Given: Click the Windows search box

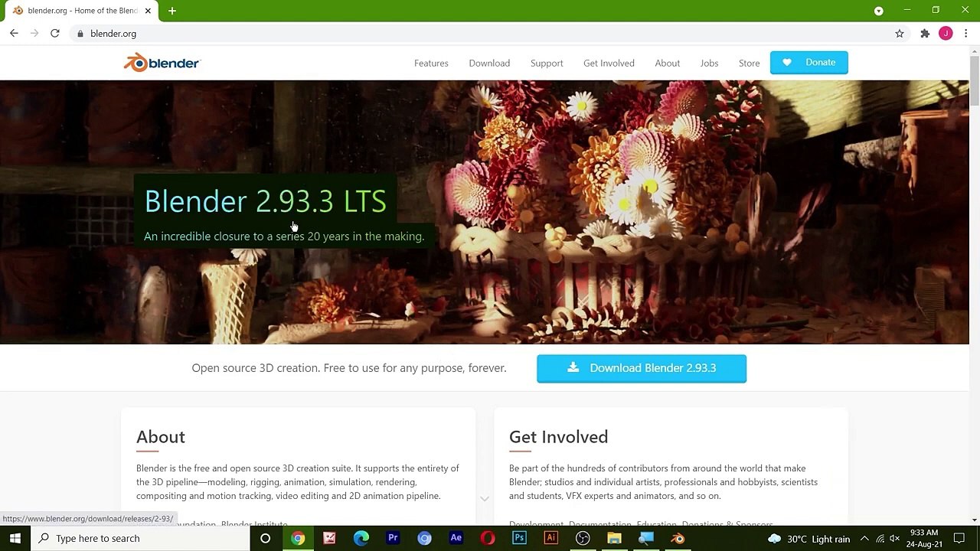Looking at the screenshot, I should pyautogui.click(x=140, y=538).
